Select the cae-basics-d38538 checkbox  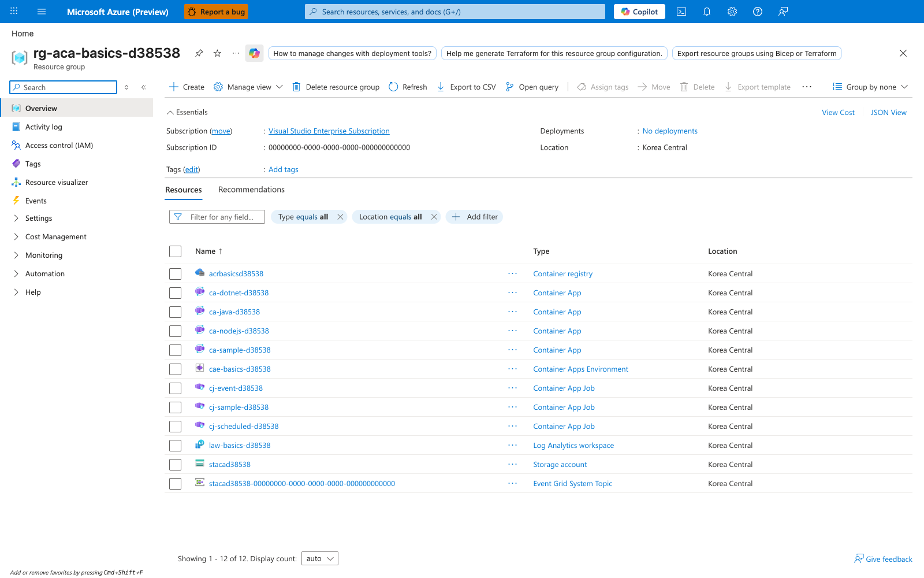coord(176,369)
